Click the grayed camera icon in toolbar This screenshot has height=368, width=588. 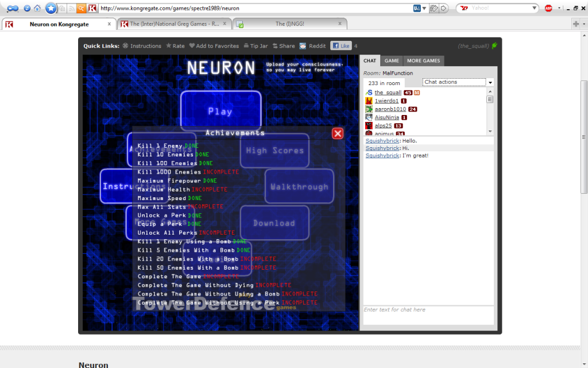point(62,8)
